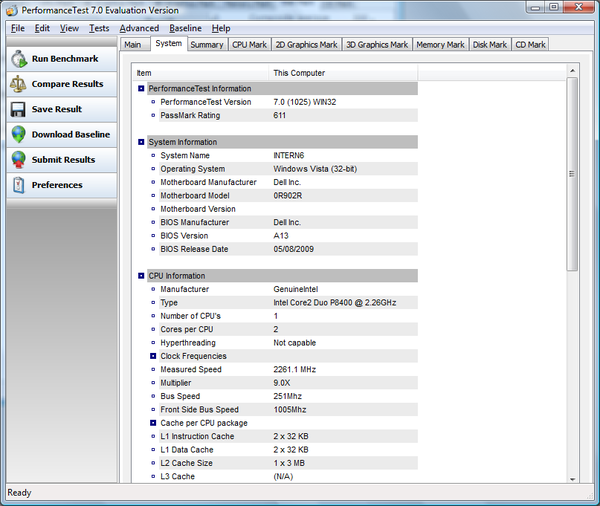This screenshot has height=506, width=600.
Task: Collapse the CPU Information section
Action: (141, 276)
